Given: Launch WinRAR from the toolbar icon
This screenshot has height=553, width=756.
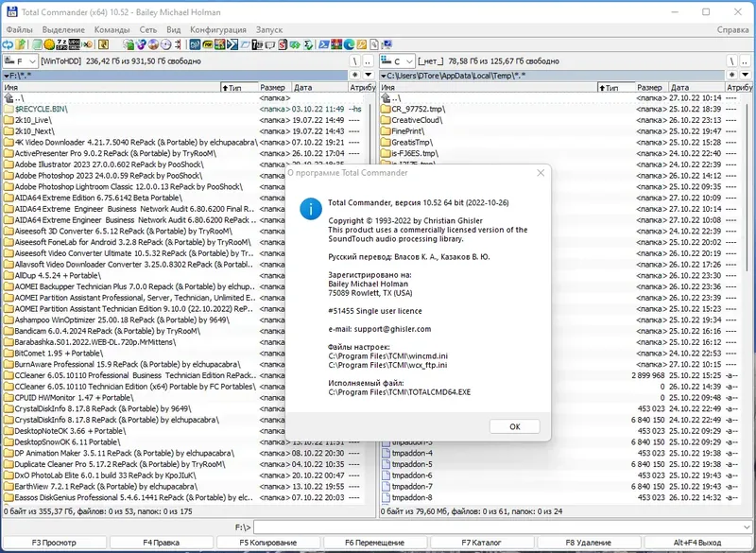Looking at the screenshot, I should pyautogui.click(x=336, y=44).
